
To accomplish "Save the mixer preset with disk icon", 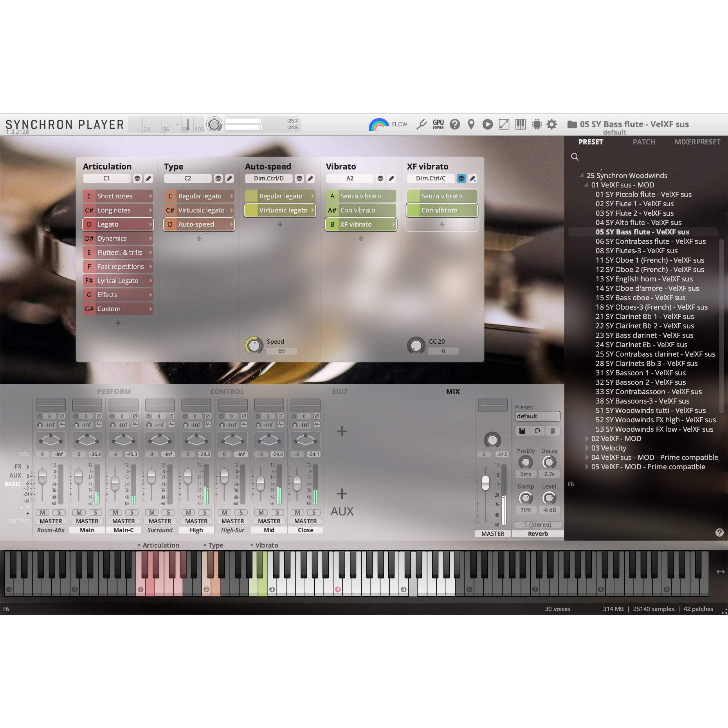I will pyautogui.click(x=522, y=431).
